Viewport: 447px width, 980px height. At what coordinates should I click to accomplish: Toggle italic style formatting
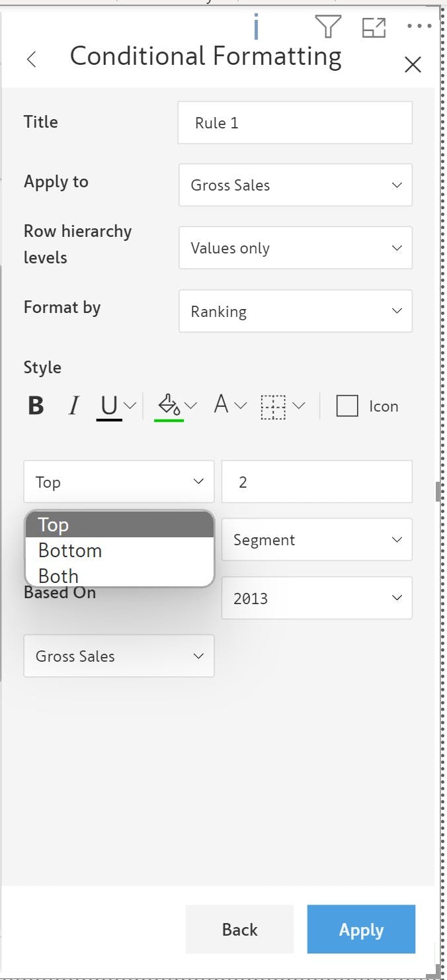tap(74, 406)
